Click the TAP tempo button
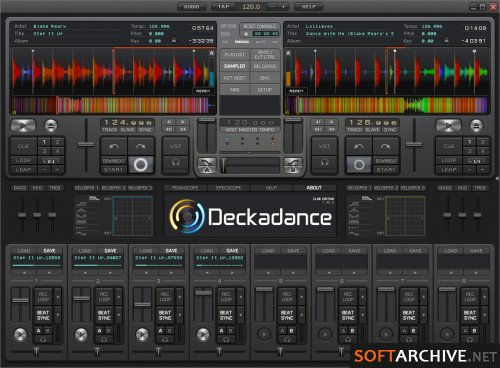Viewport: 500px width, 368px height. click(223, 6)
